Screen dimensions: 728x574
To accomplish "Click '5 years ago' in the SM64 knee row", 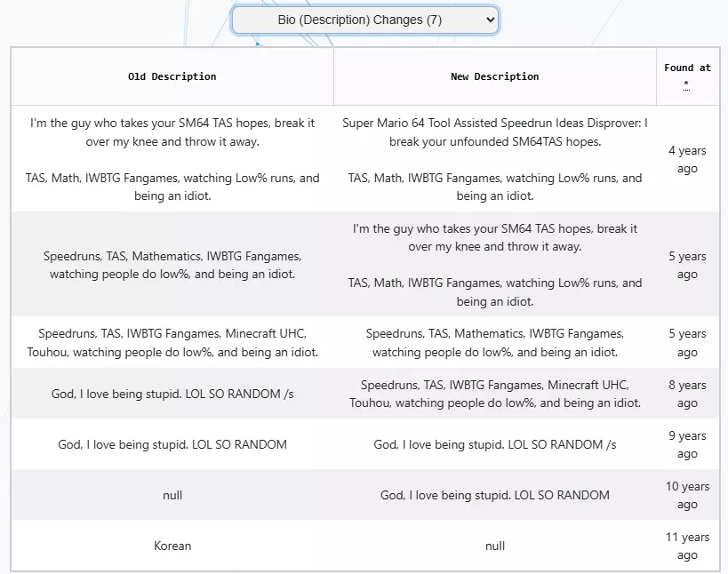I will click(x=687, y=265).
